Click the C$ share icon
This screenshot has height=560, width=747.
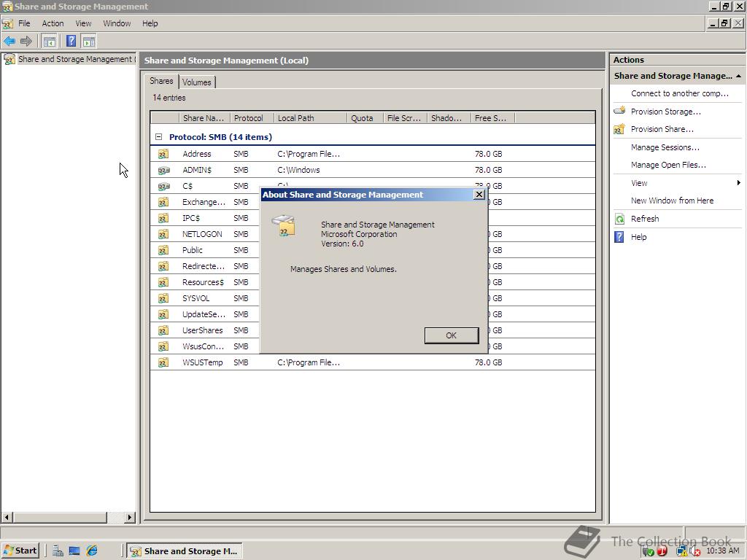pos(163,186)
